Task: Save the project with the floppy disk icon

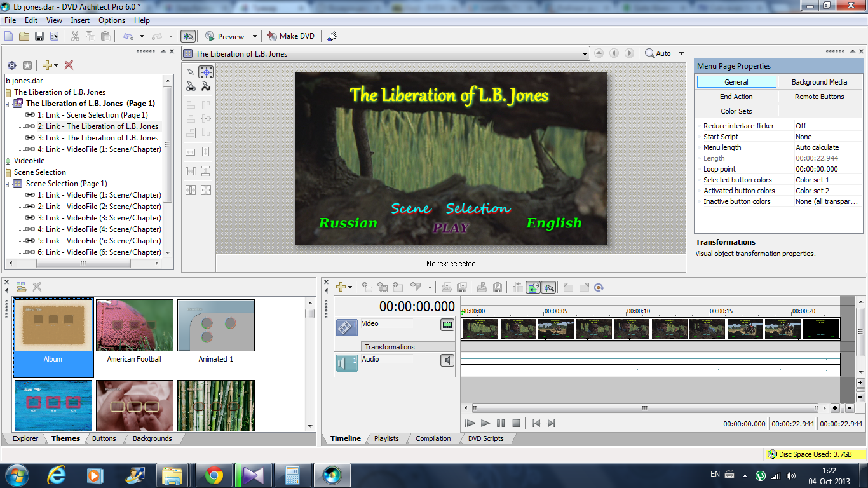Action: pyautogui.click(x=39, y=36)
